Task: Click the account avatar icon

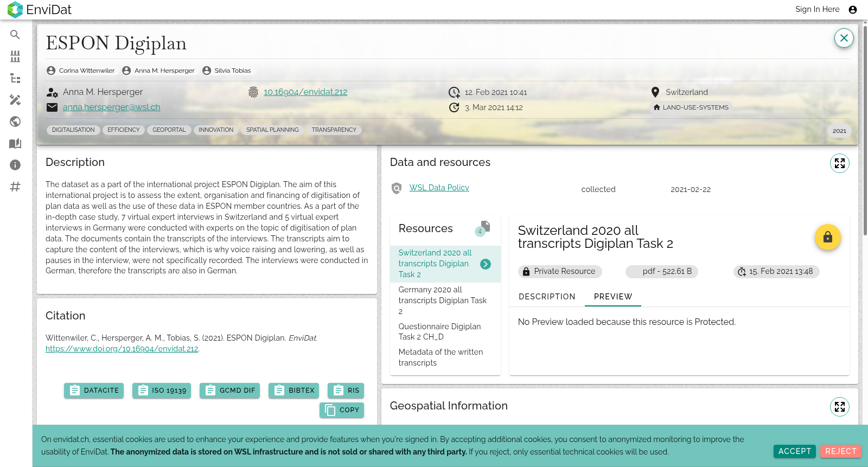Action: pos(853,10)
